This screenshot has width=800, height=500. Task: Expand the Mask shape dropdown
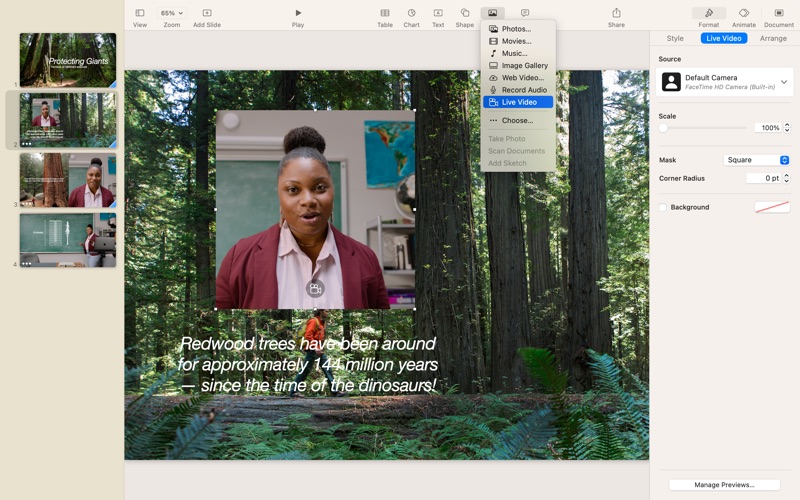point(757,160)
